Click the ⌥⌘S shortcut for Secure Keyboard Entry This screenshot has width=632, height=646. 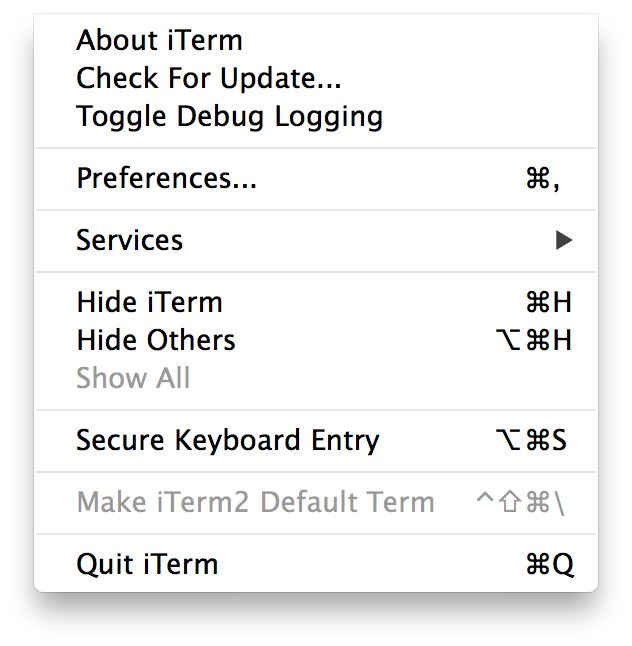532,441
